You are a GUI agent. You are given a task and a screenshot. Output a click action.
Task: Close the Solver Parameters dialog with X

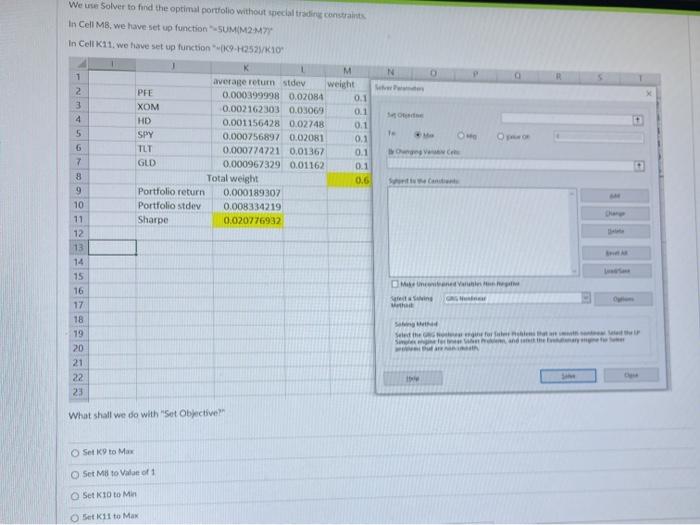tap(649, 93)
